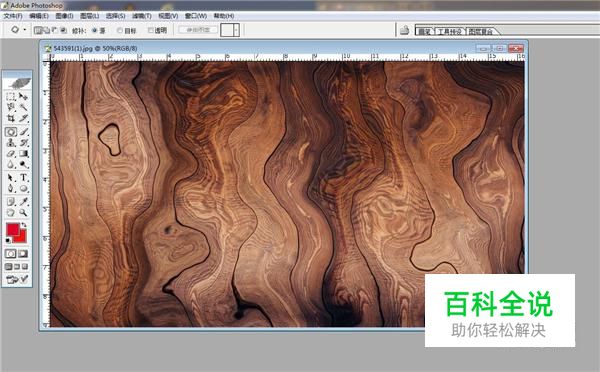Open tool preset picker dropdown arrow
The width and height of the screenshot is (600, 372).
pos(25,30)
